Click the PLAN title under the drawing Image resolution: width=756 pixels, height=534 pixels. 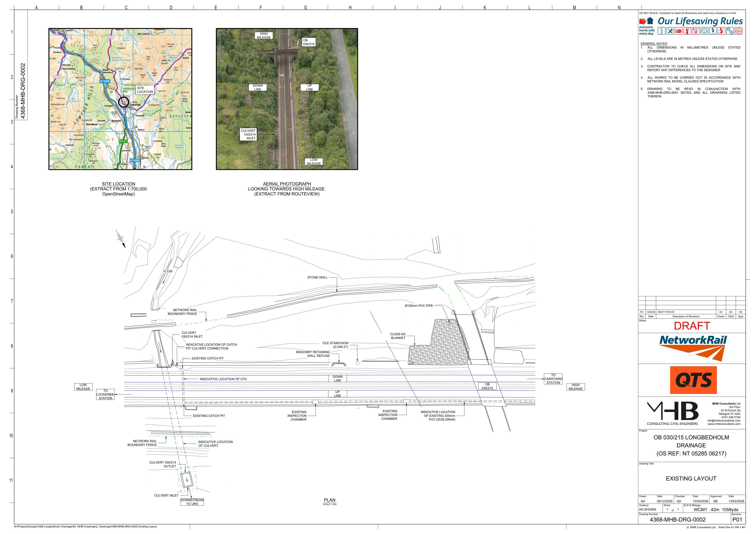[x=330, y=500]
